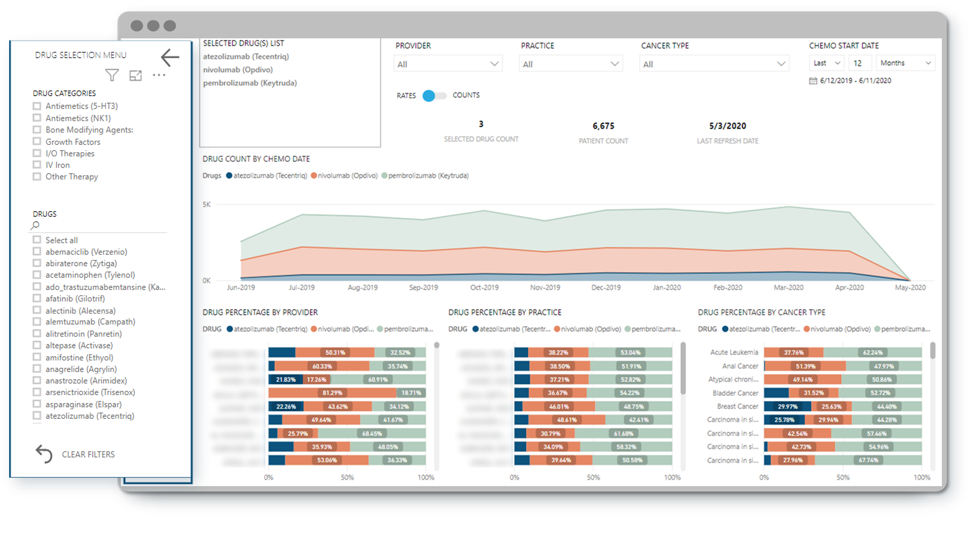Screen dimensions: 980x543
Task: Click the drugs search magnifier icon
Action: (x=35, y=226)
